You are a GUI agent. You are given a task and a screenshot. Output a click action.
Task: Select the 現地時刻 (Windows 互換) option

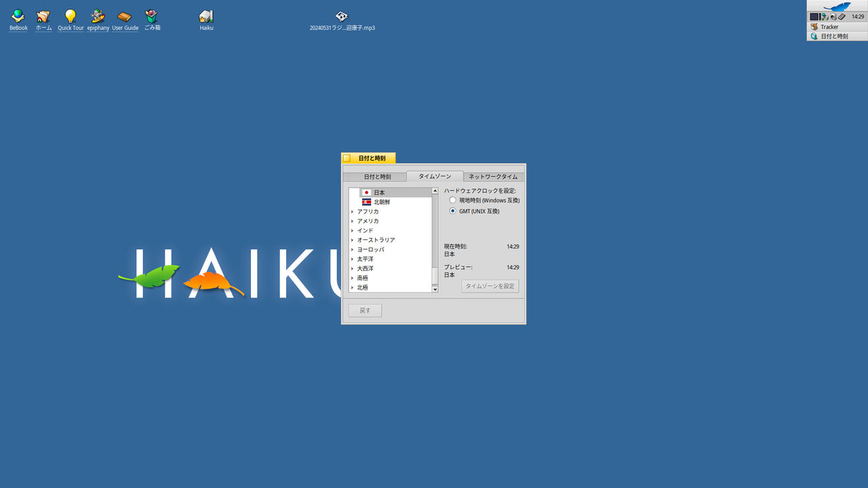point(452,200)
